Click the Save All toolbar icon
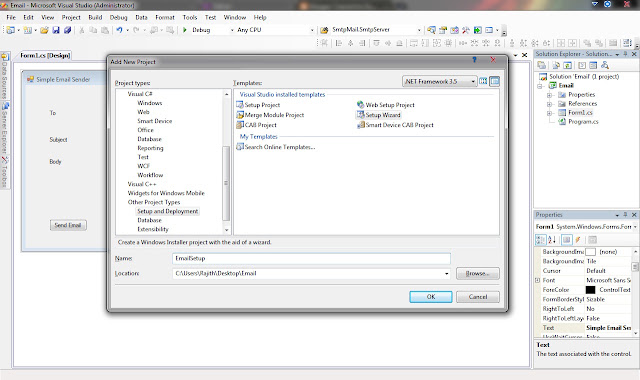640x380 pixels. (68, 30)
